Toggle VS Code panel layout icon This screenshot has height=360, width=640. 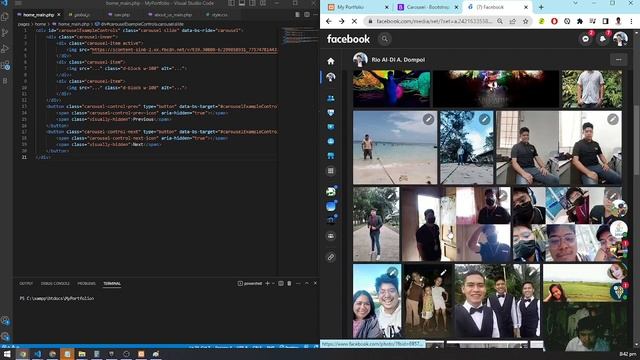tap(242, 3)
